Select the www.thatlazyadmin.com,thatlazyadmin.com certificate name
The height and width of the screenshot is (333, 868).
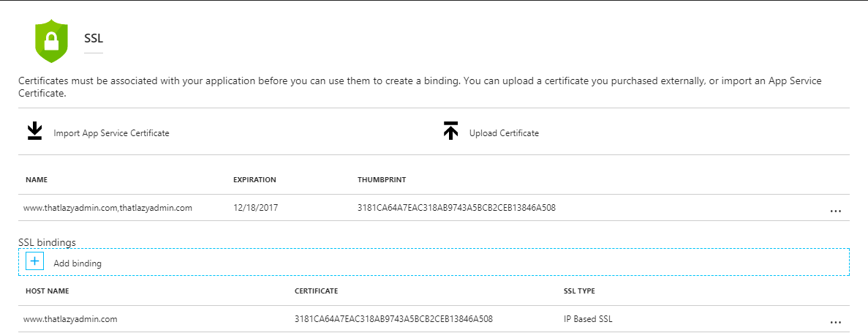[107, 208]
